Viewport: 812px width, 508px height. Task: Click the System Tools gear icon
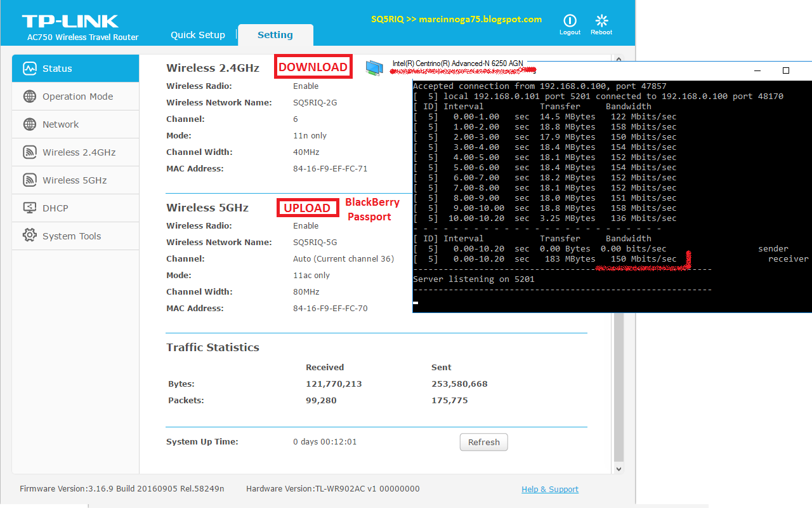[30, 236]
